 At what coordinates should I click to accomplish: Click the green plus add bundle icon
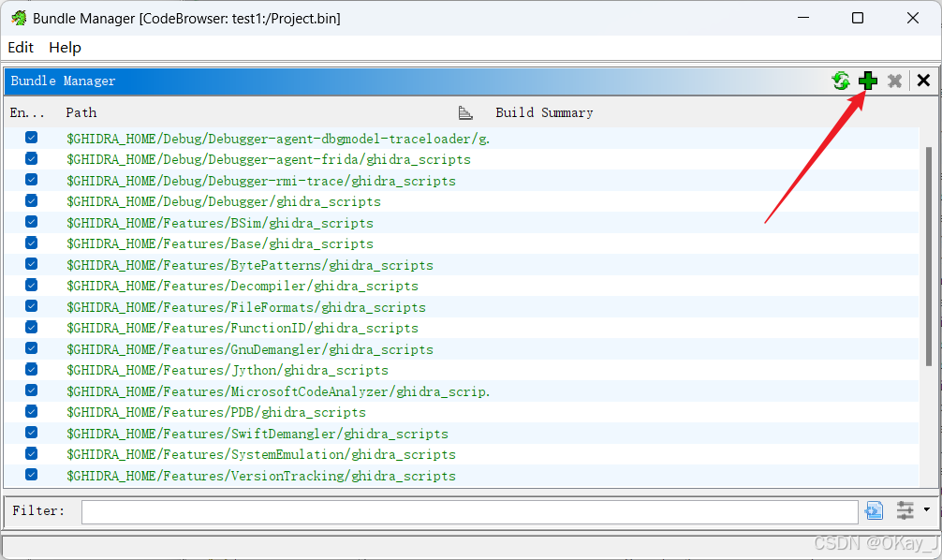pyautogui.click(x=867, y=81)
